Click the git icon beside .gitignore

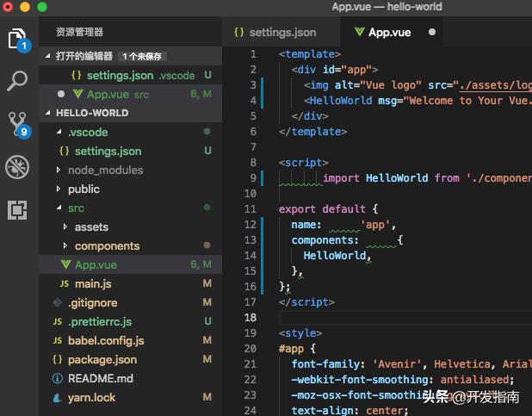(x=58, y=302)
